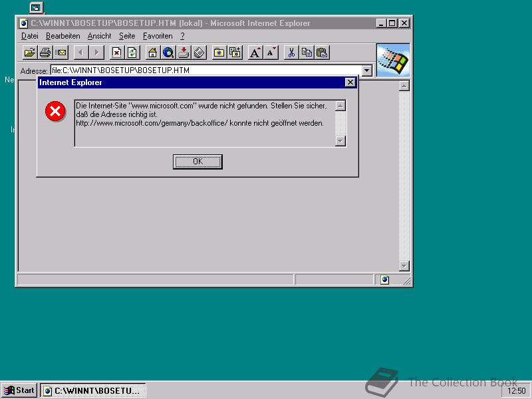Click the newsgroups download toolbar icon

[x=184, y=53]
